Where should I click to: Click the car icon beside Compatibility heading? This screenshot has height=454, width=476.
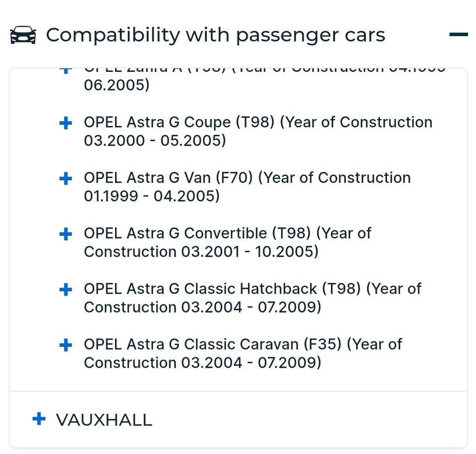(x=23, y=35)
